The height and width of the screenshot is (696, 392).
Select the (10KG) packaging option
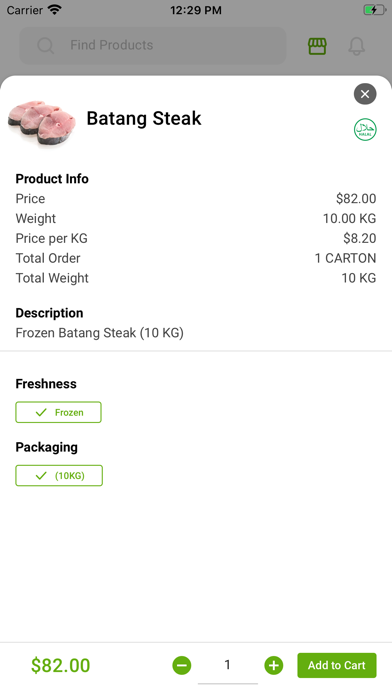click(x=59, y=475)
